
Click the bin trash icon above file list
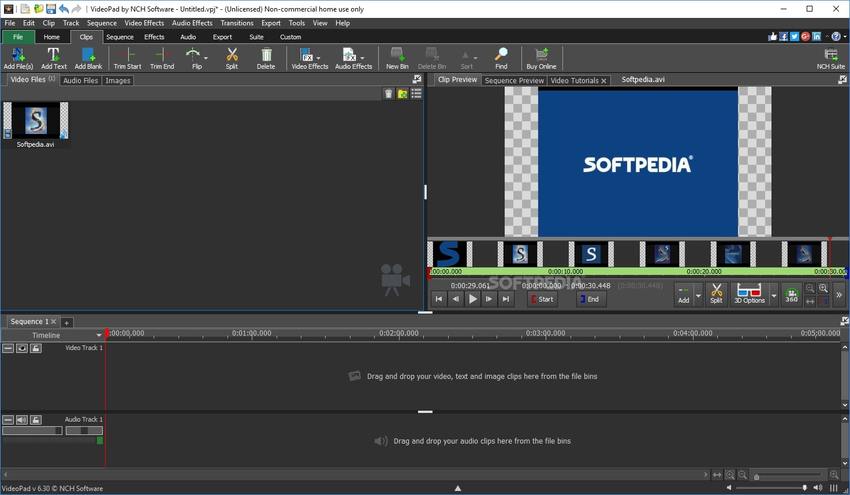tap(389, 94)
